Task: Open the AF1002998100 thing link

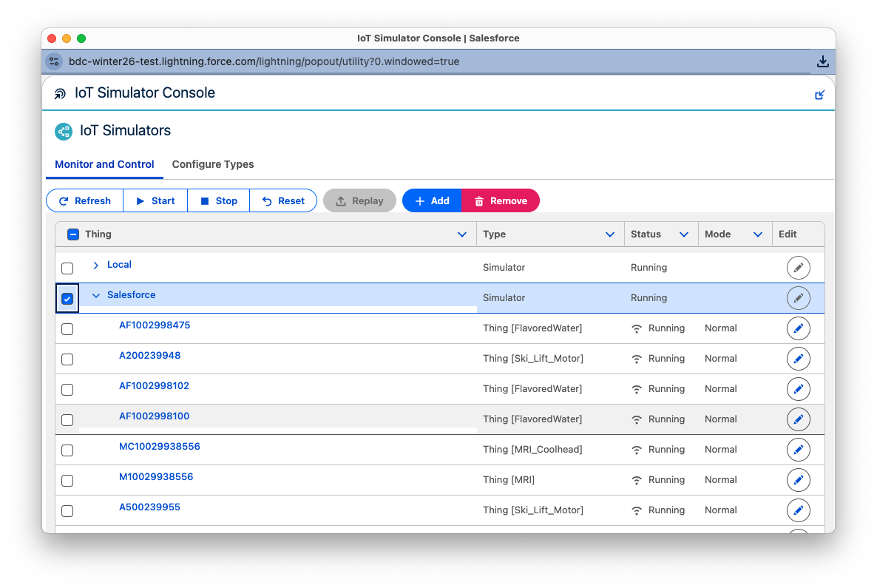Action: (x=154, y=416)
